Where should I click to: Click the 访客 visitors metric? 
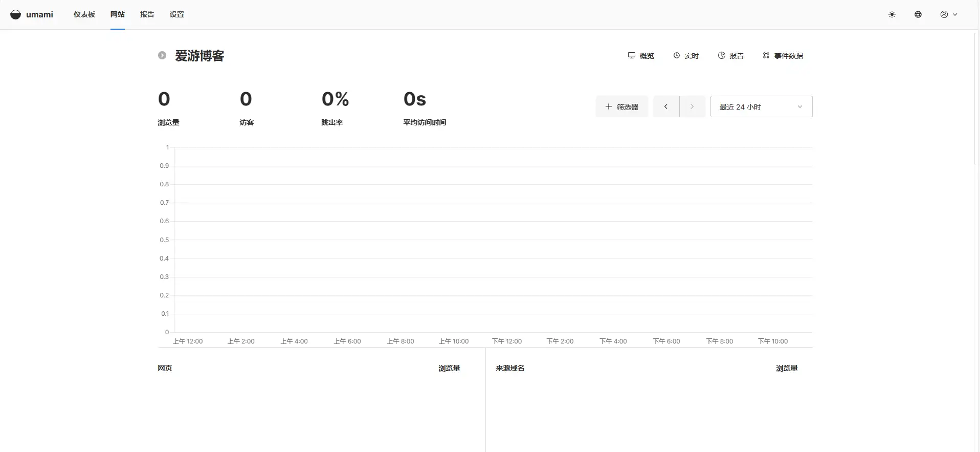246,107
